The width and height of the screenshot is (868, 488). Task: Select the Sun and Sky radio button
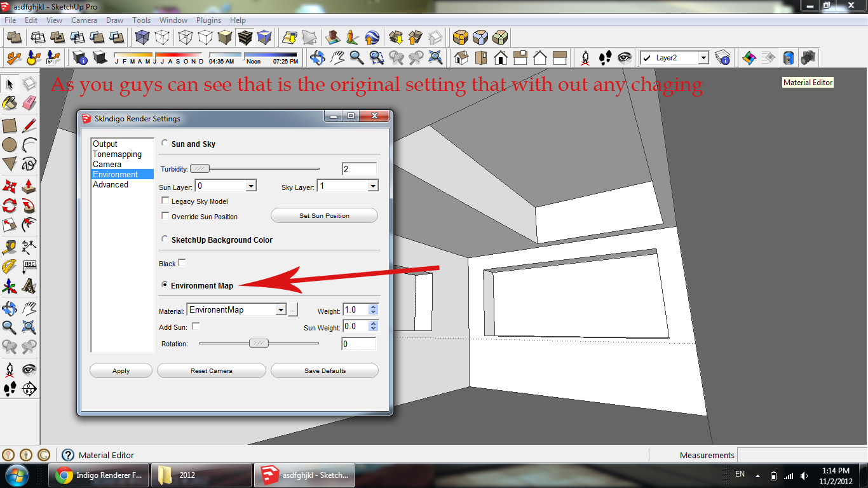pyautogui.click(x=165, y=144)
